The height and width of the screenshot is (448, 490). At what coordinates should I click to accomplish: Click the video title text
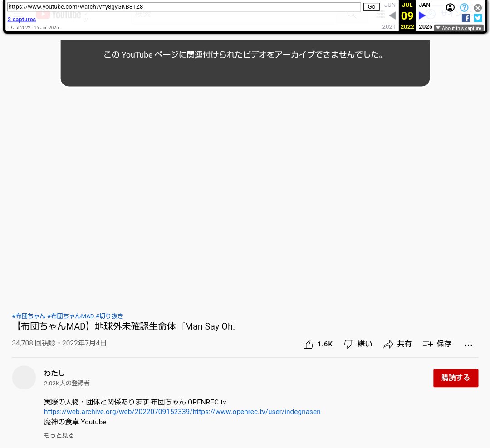tap(125, 326)
